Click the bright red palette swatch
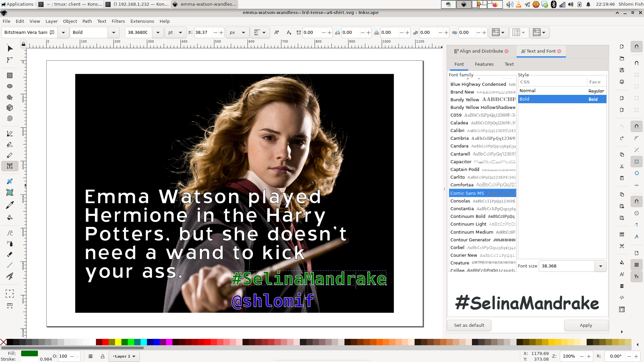Viewport: 644px width, 362px height. tap(105, 342)
